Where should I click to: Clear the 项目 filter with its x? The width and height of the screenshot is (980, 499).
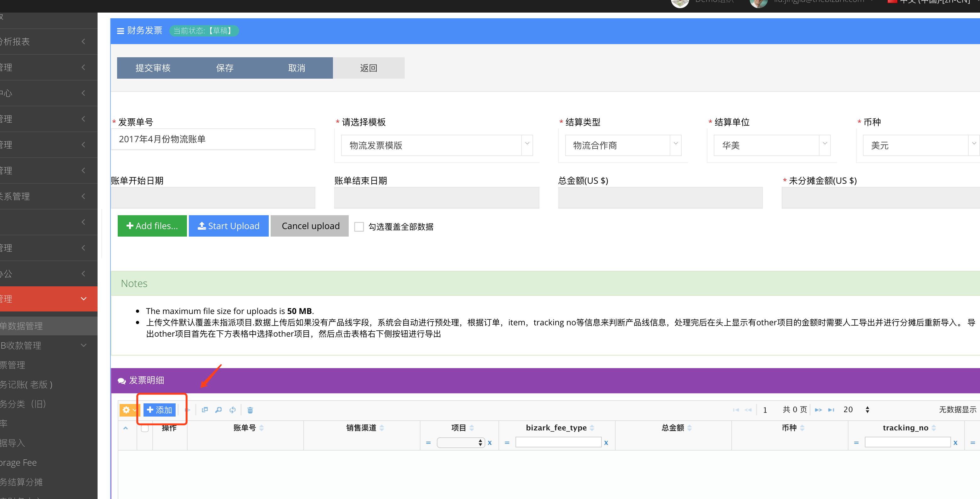pos(490,443)
